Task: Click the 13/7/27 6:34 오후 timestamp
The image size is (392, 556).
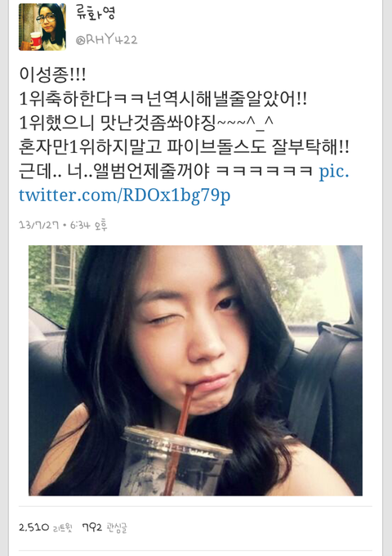Action: (x=63, y=225)
